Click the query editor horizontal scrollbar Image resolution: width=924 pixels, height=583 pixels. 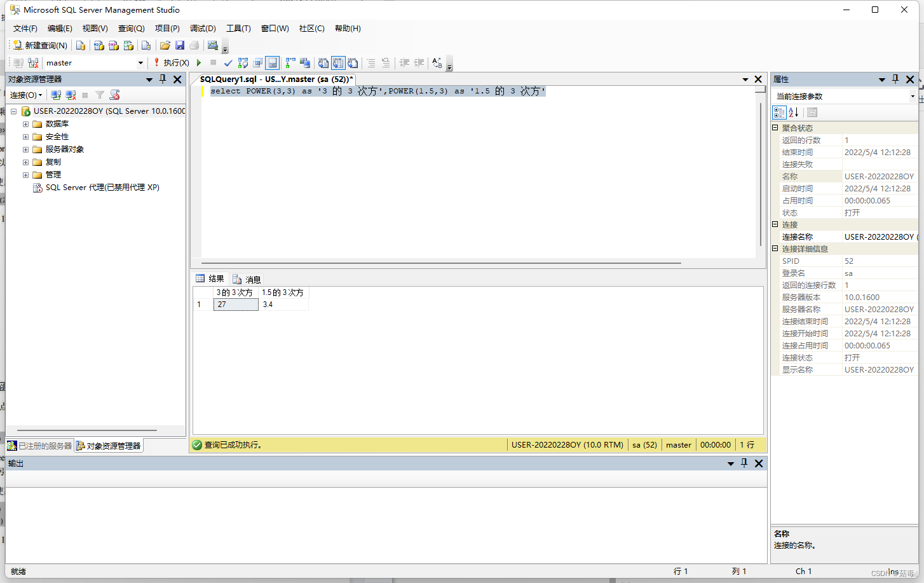(441, 263)
